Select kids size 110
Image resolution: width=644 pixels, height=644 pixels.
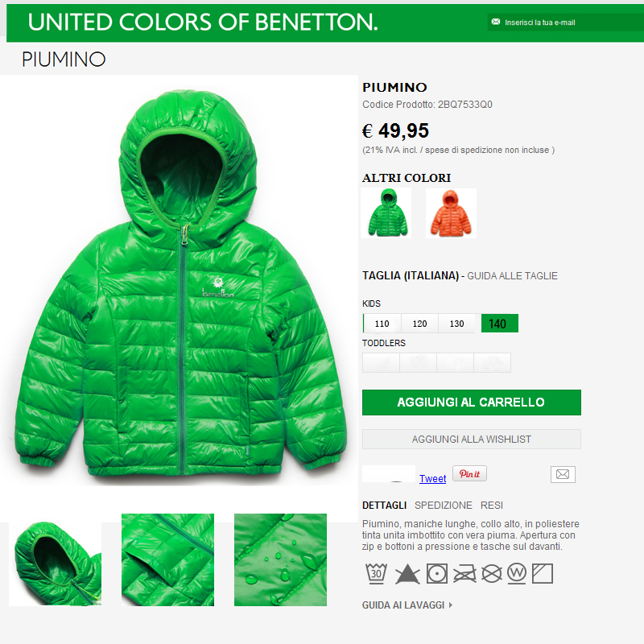pos(382,324)
